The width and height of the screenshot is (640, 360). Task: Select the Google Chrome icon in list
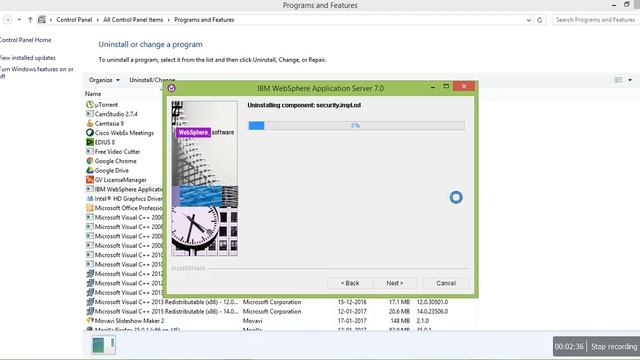tap(90, 161)
